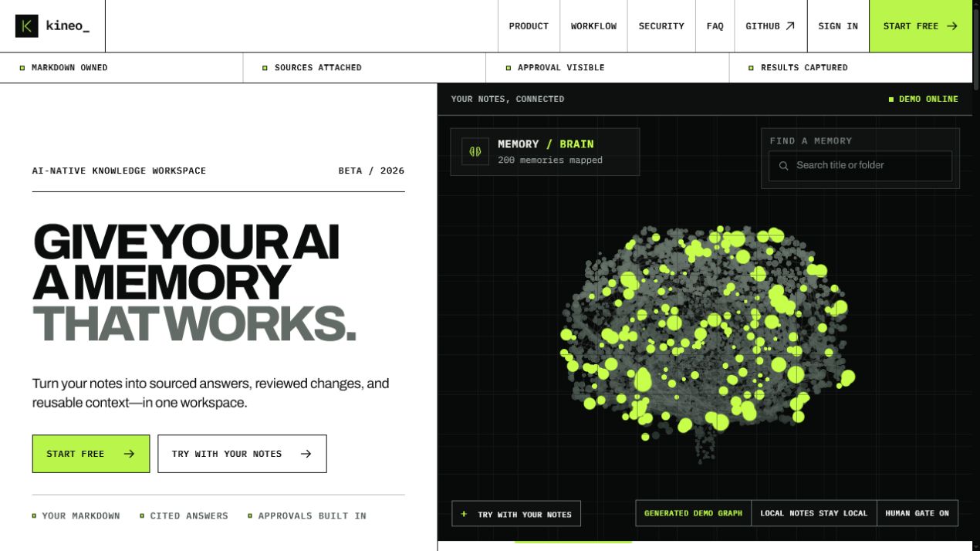The height and width of the screenshot is (551, 980).
Task: Click the light Try With Your Notes button
Action: (242, 454)
